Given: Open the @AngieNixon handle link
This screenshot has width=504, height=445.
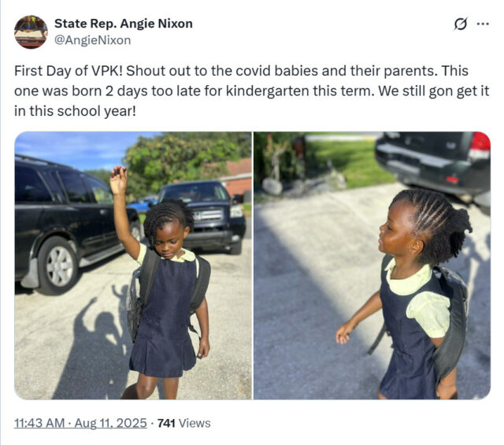Looking at the screenshot, I should tap(93, 40).
